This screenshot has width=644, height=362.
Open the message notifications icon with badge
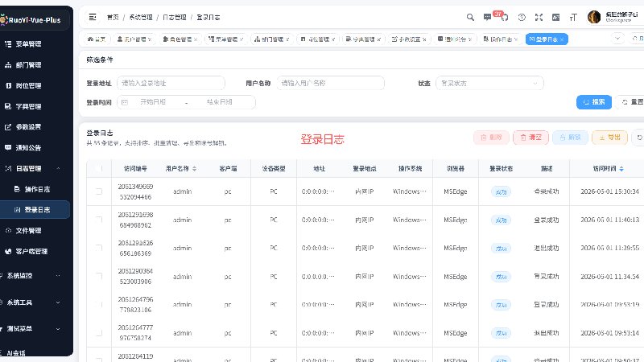[x=487, y=17]
